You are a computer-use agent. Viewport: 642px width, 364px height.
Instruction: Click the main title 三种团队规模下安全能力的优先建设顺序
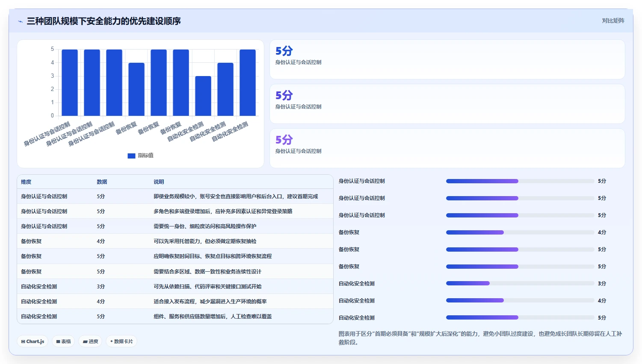tap(104, 21)
